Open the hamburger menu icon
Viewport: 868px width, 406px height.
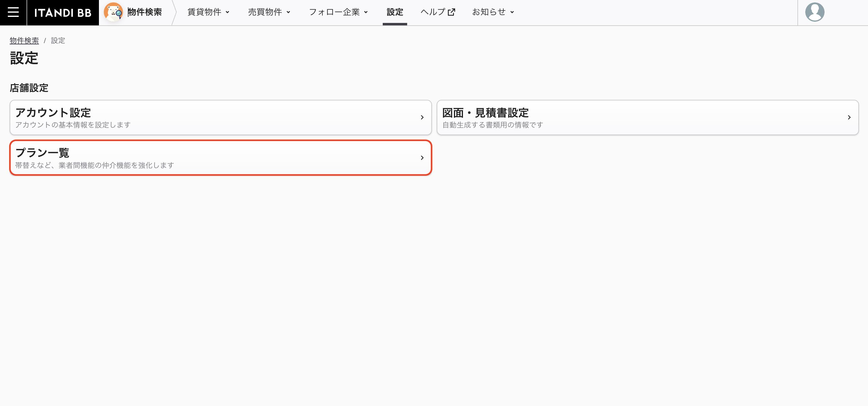13,12
